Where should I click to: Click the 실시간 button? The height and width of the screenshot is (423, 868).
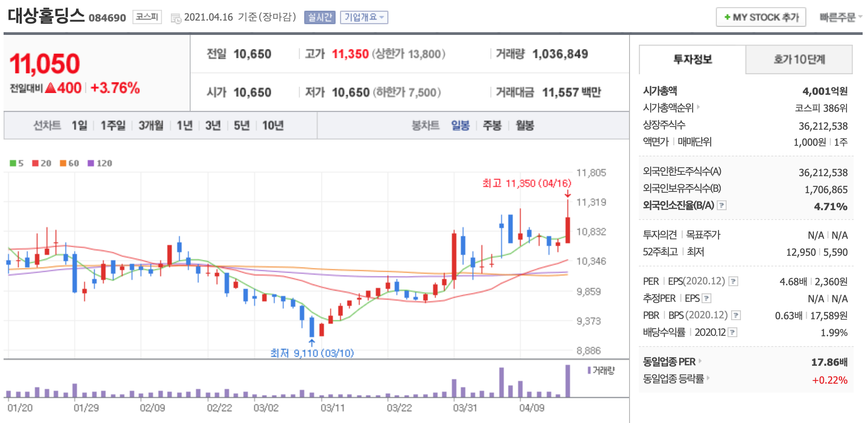tap(320, 17)
